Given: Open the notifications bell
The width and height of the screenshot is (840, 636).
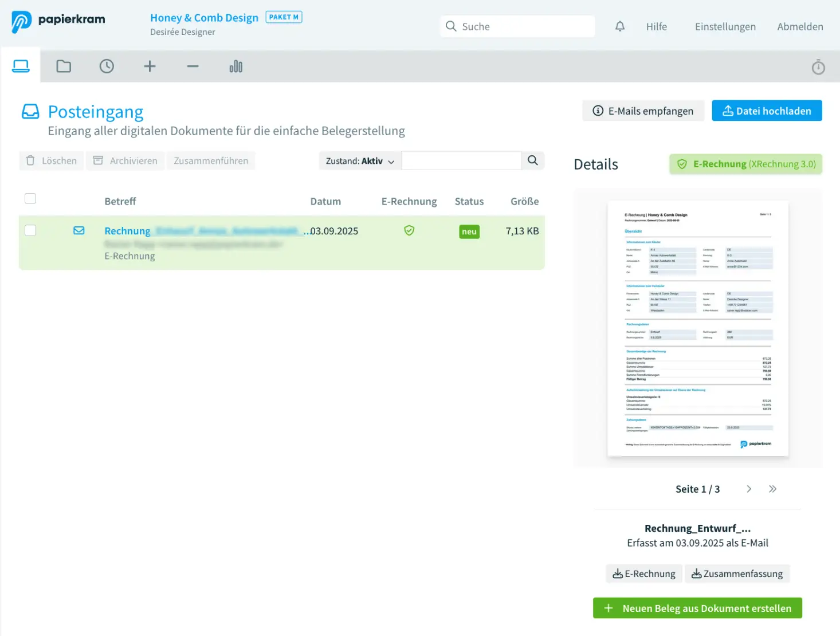Looking at the screenshot, I should (620, 26).
